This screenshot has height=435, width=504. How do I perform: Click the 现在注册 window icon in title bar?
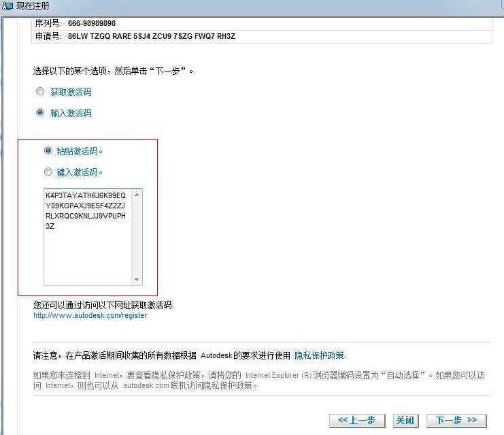pos(7,5)
